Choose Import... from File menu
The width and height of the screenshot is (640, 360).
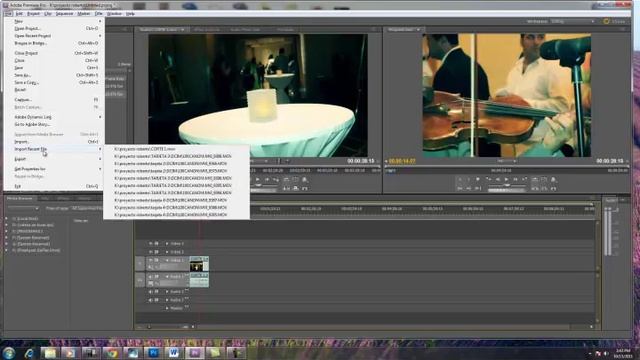[54, 142]
